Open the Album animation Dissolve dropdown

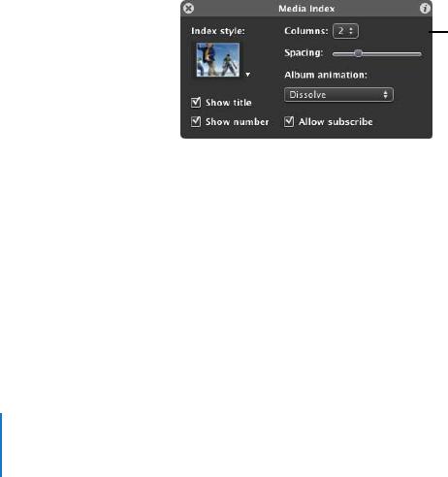pos(338,95)
